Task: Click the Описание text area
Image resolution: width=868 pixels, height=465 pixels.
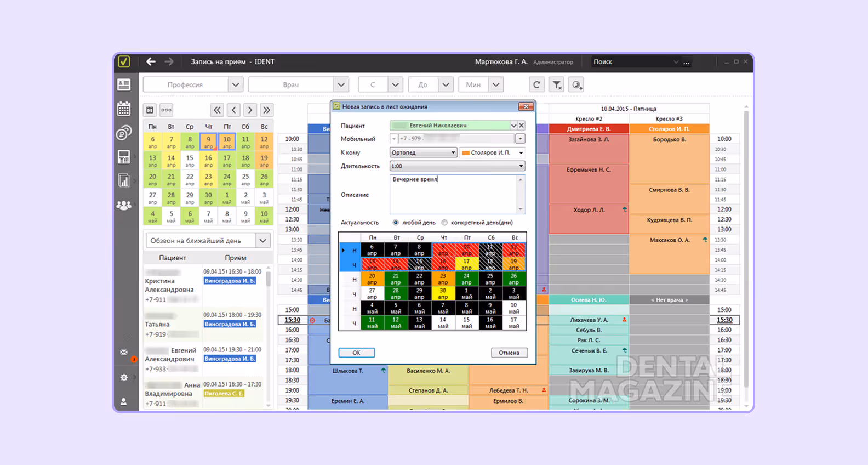Action: pyautogui.click(x=458, y=195)
